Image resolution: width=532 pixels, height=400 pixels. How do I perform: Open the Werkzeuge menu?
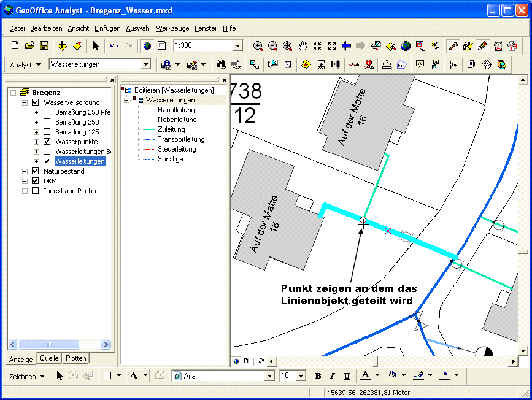click(172, 28)
